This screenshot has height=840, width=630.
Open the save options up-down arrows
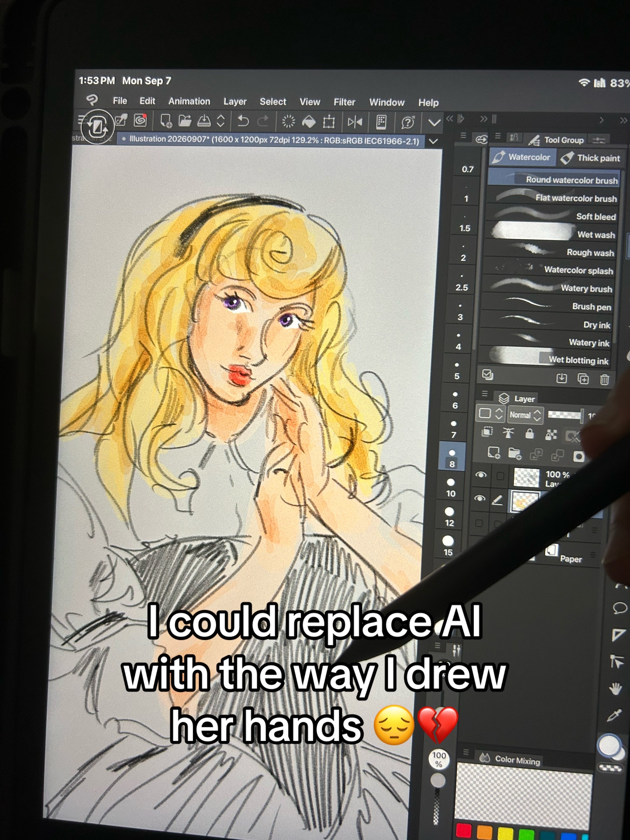[x=220, y=121]
